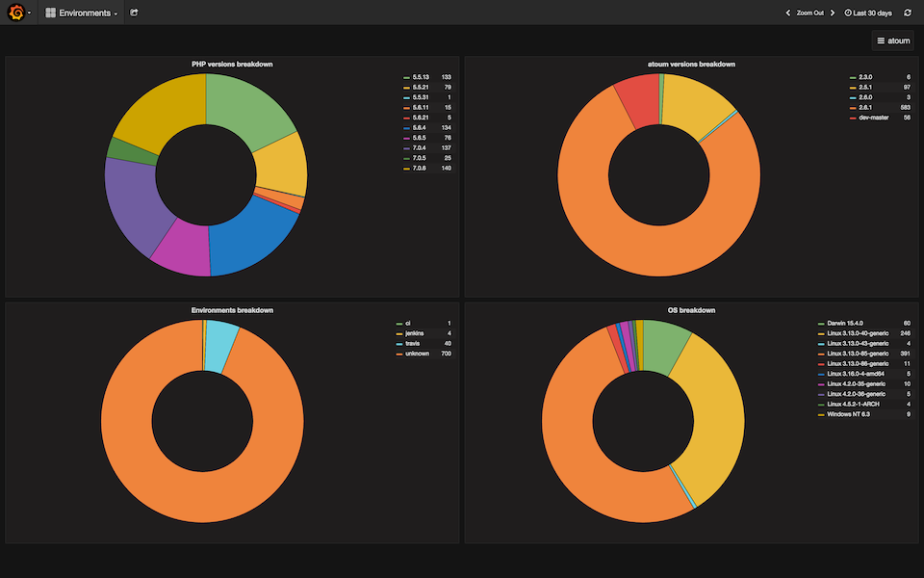The image size is (924, 578).
Task: Click the Zoom Out button
Action: (809, 13)
